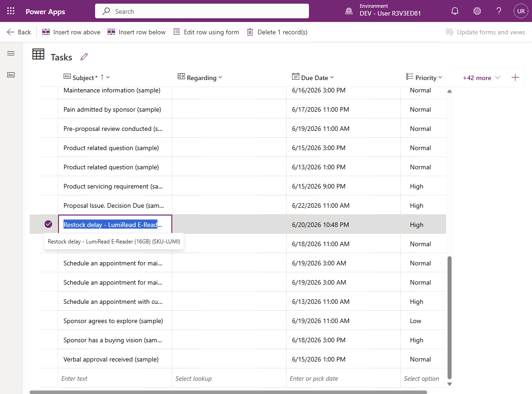The width and height of the screenshot is (532, 394).
Task: Open the Due Date column dropdown
Action: pos(332,77)
